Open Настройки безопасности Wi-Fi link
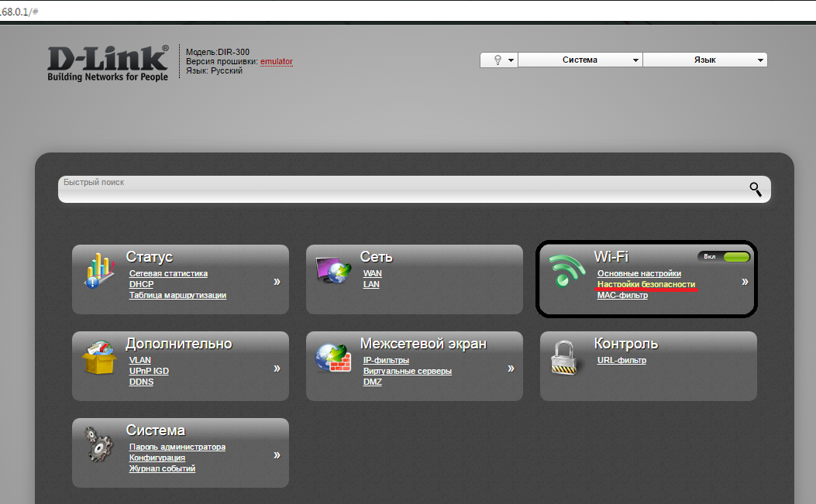The height and width of the screenshot is (504, 816). click(646, 285)
